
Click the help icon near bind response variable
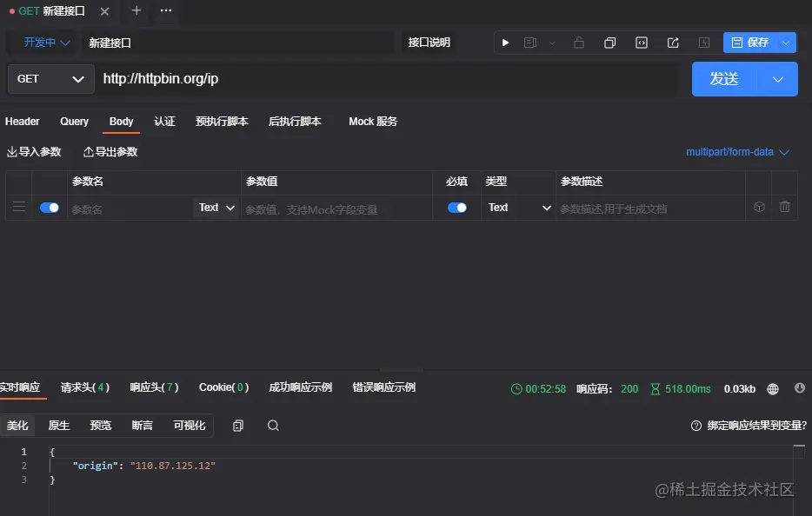point(696,426)
